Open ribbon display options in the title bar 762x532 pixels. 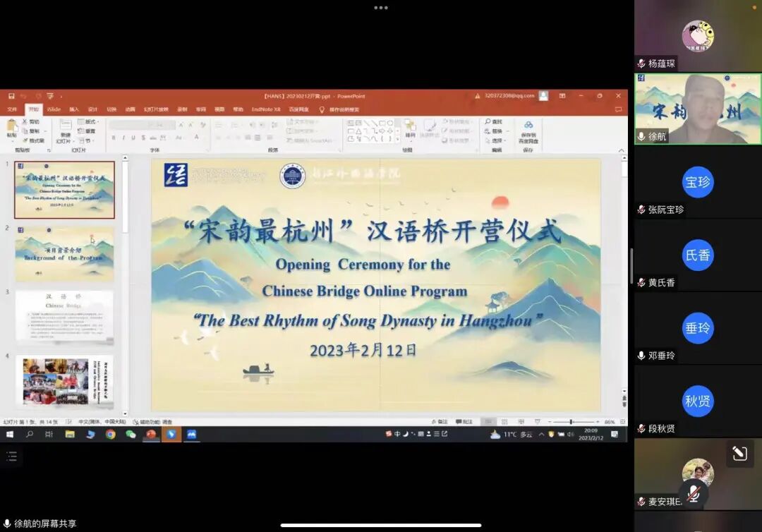[562, 96]
